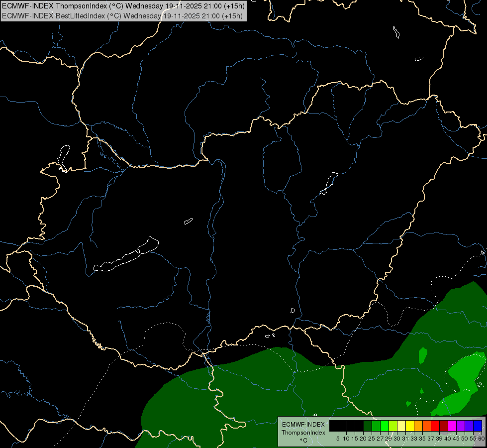
Task: Click the legend tick label '25'
Action: (x=372, y=439)
